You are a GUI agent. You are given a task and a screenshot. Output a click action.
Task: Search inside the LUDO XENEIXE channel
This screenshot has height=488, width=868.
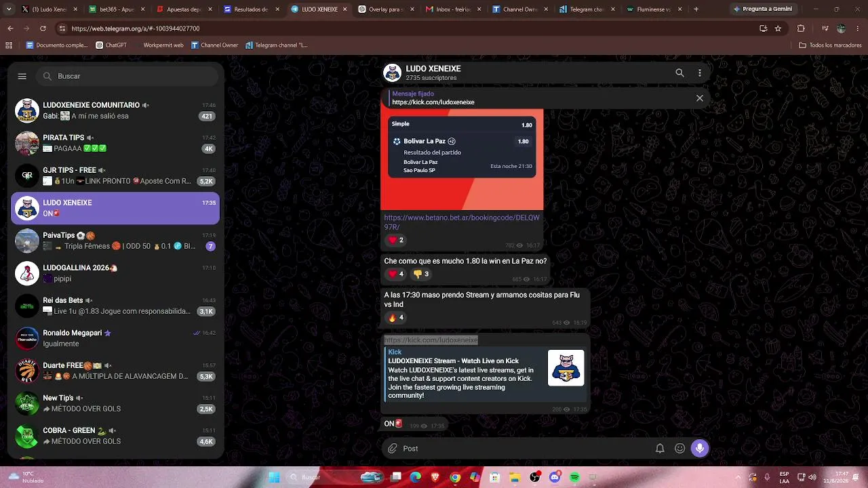679,73
